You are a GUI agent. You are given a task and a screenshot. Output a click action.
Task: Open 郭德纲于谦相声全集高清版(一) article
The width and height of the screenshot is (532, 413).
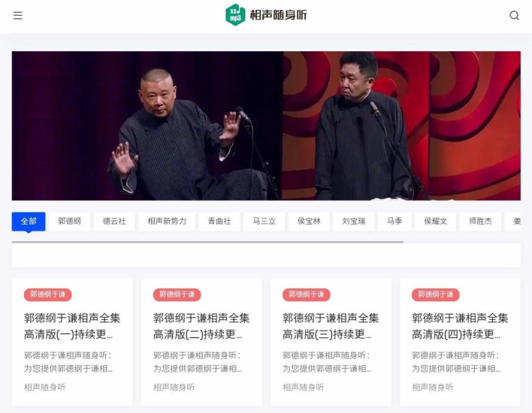click(x=72, y=326)
